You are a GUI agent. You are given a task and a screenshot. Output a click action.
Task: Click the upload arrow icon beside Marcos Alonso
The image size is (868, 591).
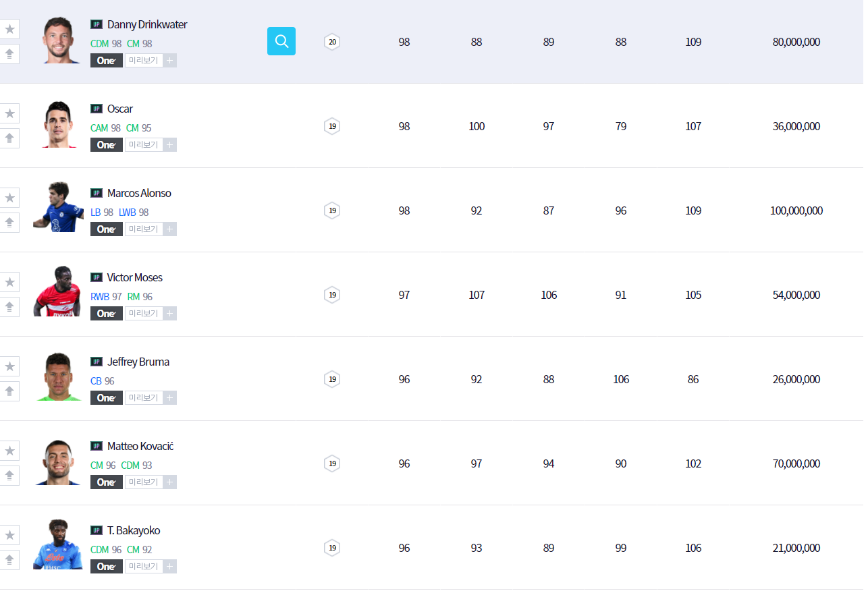9,223
